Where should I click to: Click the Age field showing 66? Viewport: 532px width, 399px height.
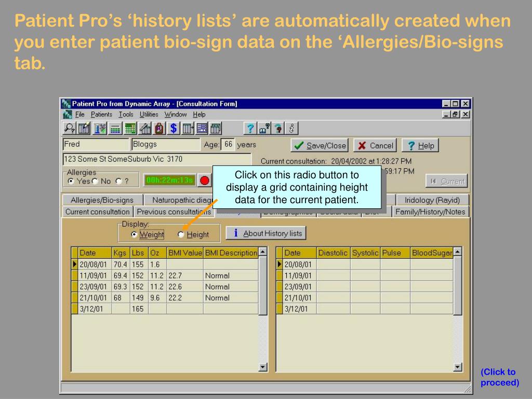coord(228,144)
